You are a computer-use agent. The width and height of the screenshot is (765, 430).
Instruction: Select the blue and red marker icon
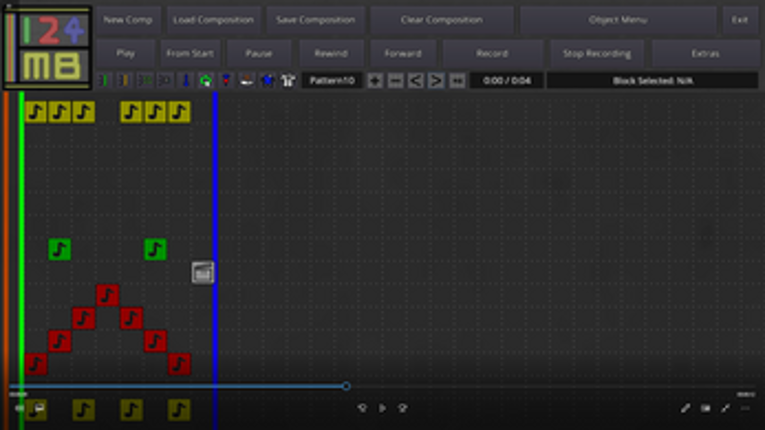226,81
